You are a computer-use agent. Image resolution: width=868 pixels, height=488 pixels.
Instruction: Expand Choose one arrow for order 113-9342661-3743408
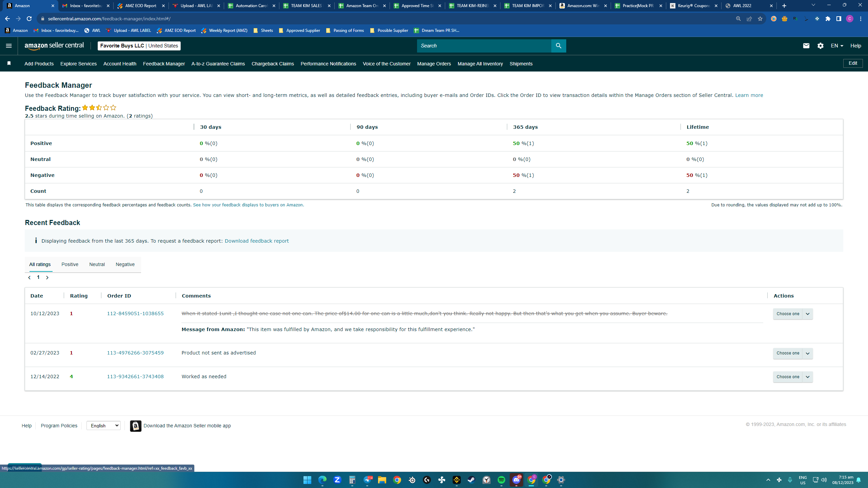click(x=808, y=377)
